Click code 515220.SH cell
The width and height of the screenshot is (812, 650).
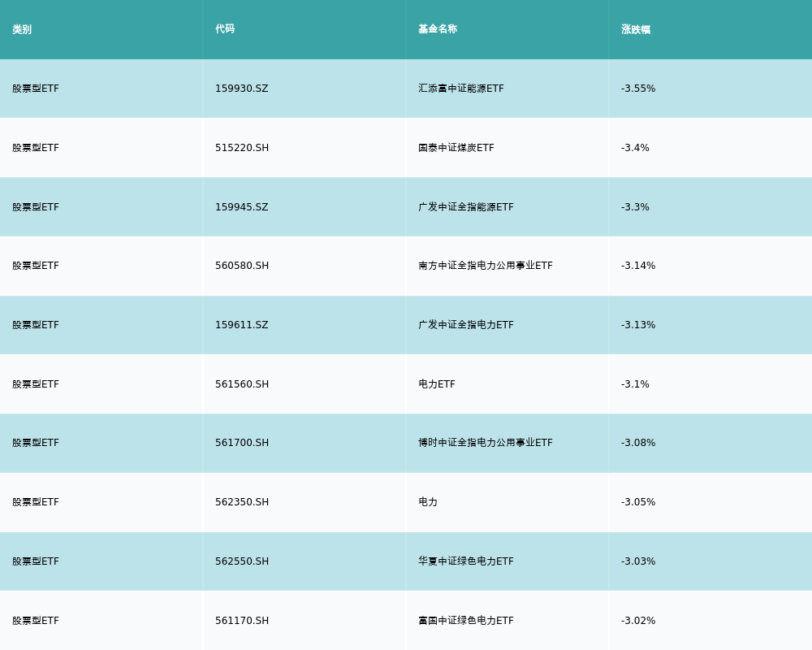coord(241,148)
